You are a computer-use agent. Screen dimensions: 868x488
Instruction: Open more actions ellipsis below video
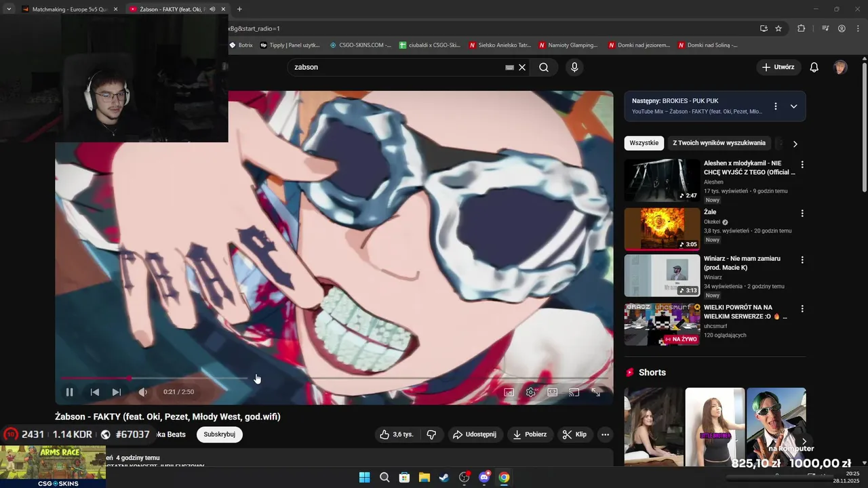(605, 434)
